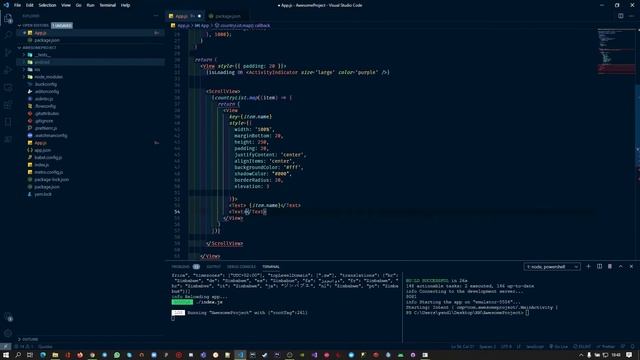Image resolution: width=640 pixels, height=360 pixels.
Task: Click the code minimap
Action: coord(616,51)
